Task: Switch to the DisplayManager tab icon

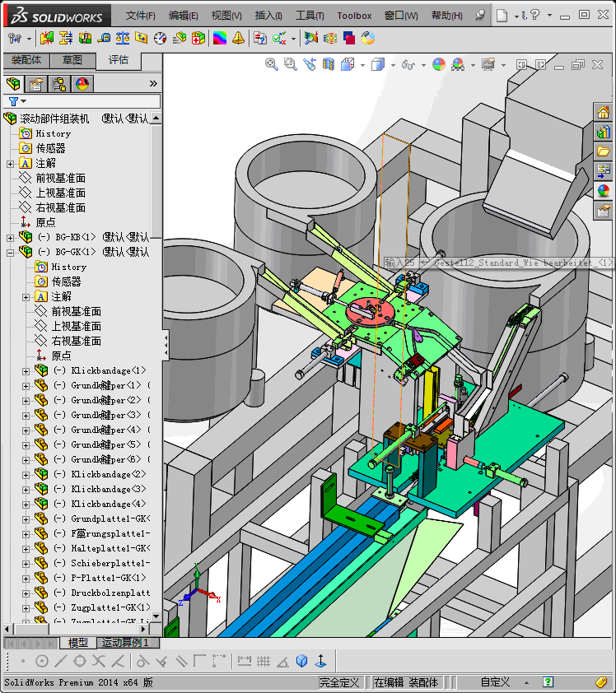Action: pyautogui.click(x=82, y=83)
